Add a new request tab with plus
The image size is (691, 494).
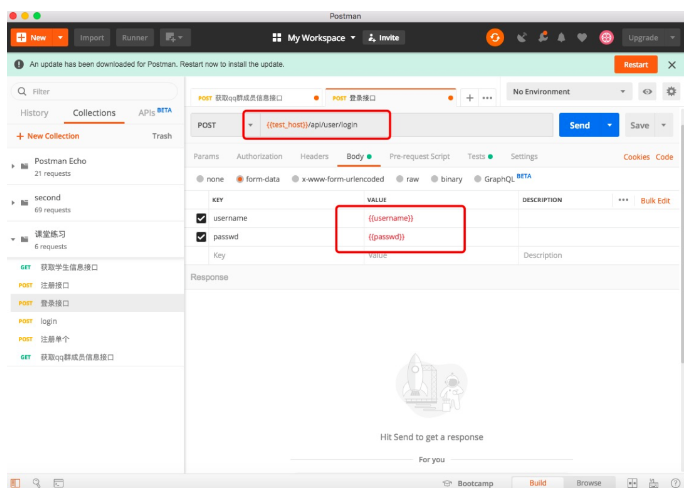(470, 98)
